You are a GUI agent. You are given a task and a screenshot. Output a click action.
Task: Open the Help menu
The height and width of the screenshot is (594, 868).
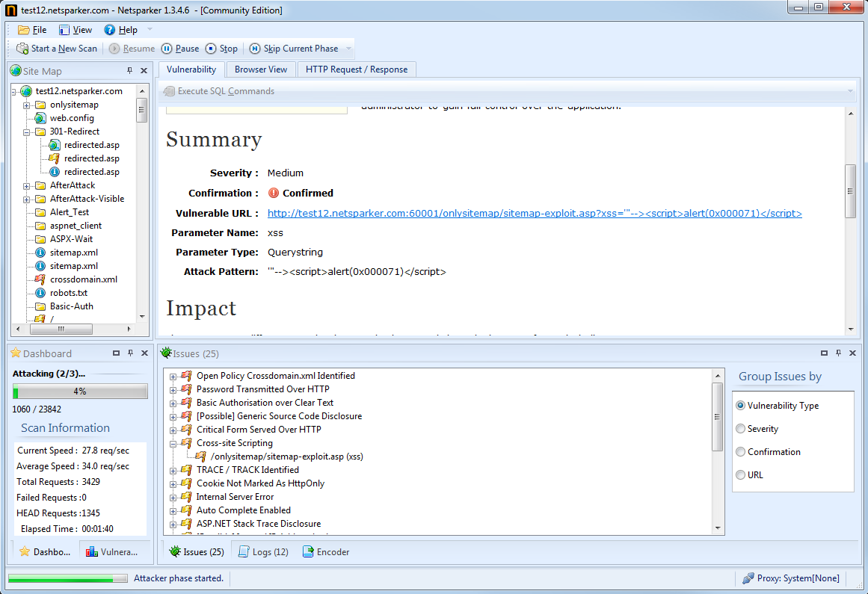tap(121, 30)
